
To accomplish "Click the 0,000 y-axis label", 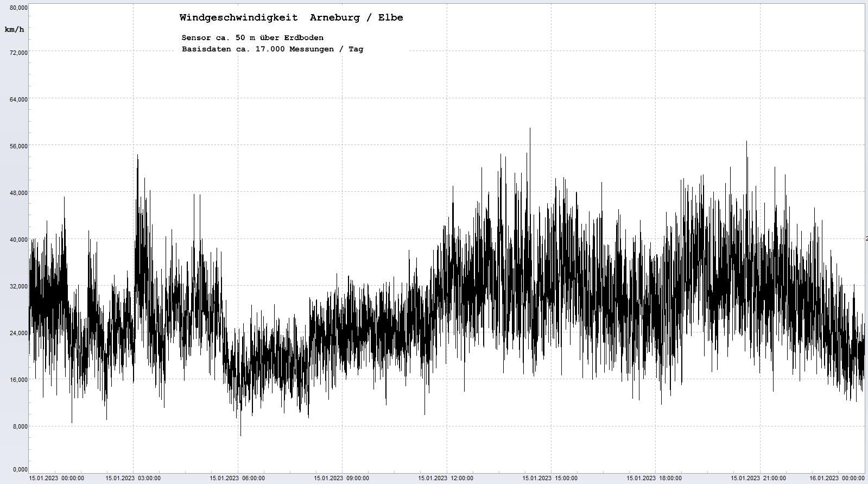I will (x=21, y=469).
